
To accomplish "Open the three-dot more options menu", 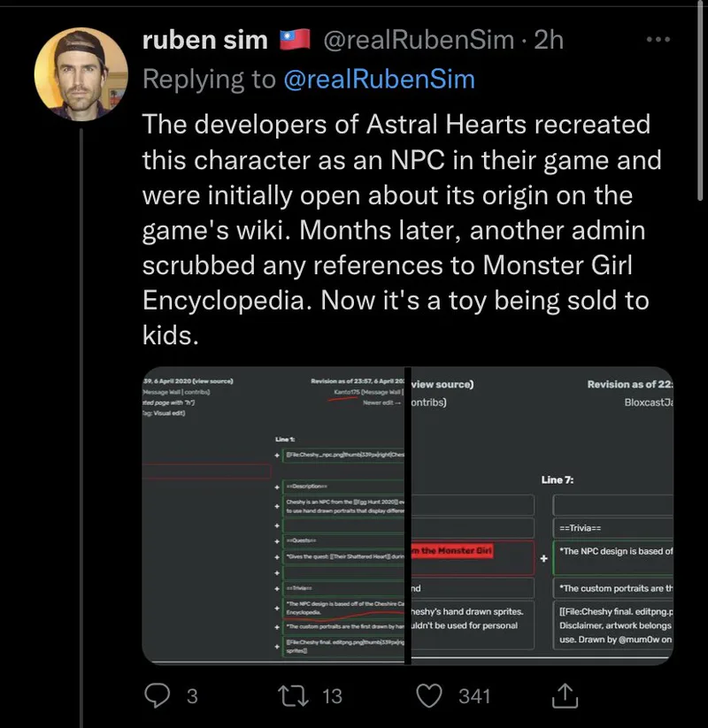I will [658, 40].
